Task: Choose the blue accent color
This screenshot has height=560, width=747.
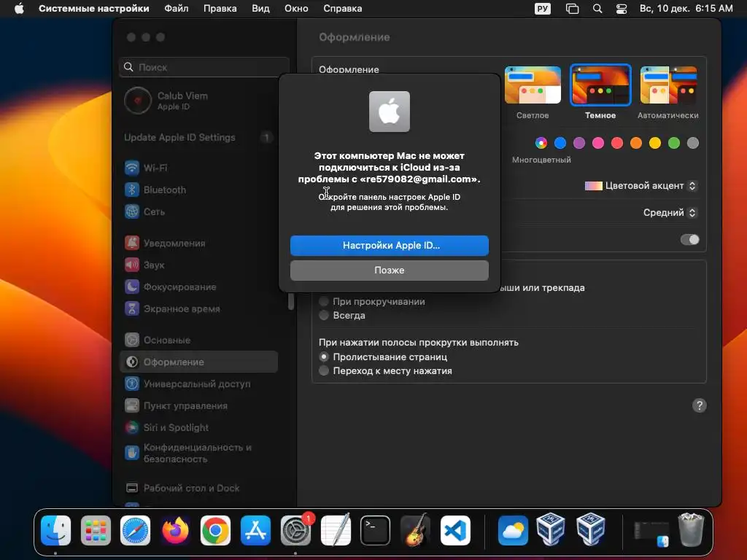Action: click(560, 143)
